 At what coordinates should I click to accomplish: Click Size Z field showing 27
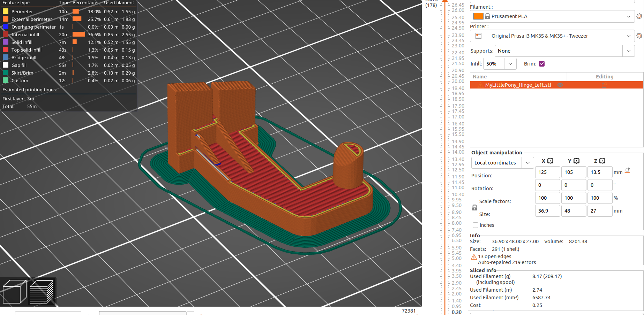[x=600, y=211]
